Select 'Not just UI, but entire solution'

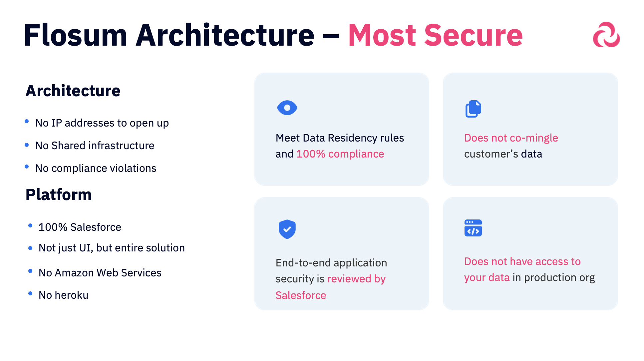point(112,248)
